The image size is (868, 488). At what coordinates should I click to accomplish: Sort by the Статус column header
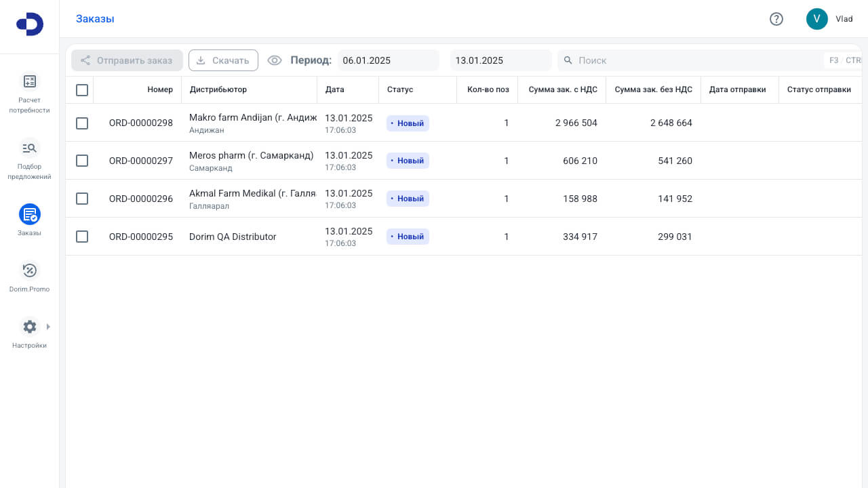point(400,89)
